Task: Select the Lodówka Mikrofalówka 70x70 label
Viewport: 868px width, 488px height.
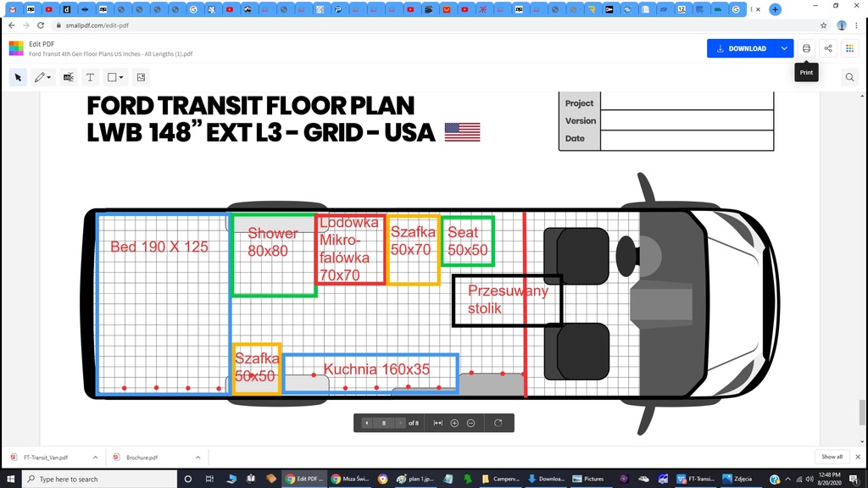Action: pos(348,248)
